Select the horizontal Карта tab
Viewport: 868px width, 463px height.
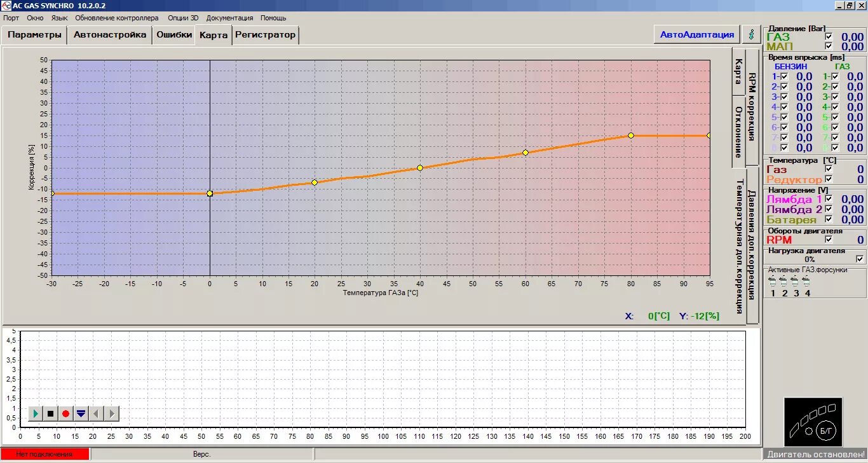[214, 35]
